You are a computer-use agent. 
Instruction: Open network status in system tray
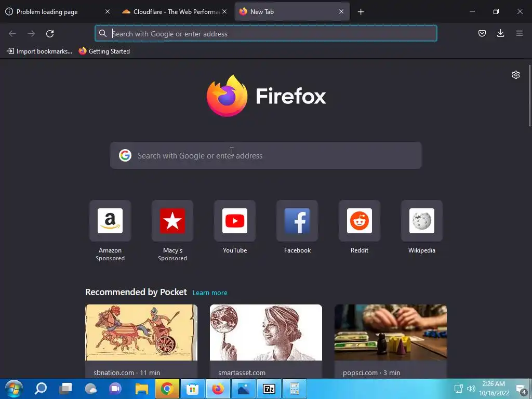click(459, 389)
